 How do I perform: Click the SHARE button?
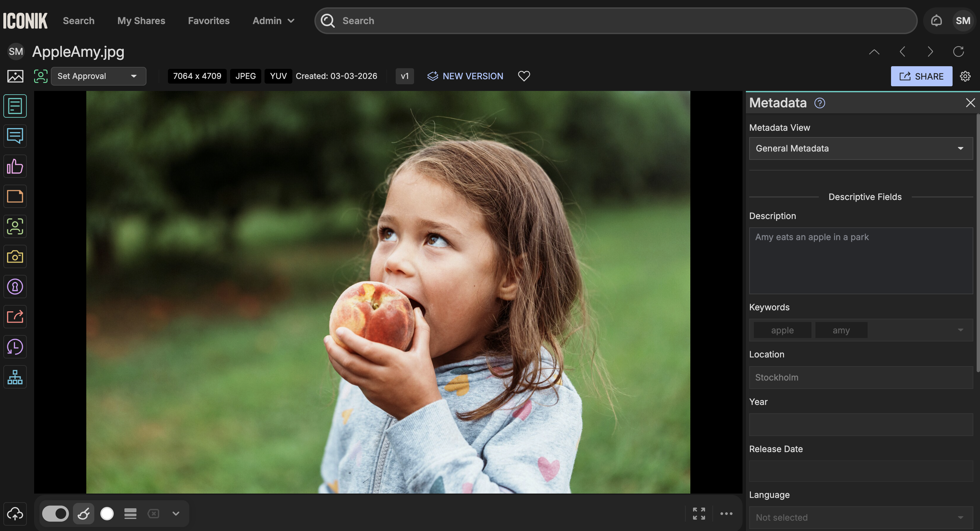(921, 76)
